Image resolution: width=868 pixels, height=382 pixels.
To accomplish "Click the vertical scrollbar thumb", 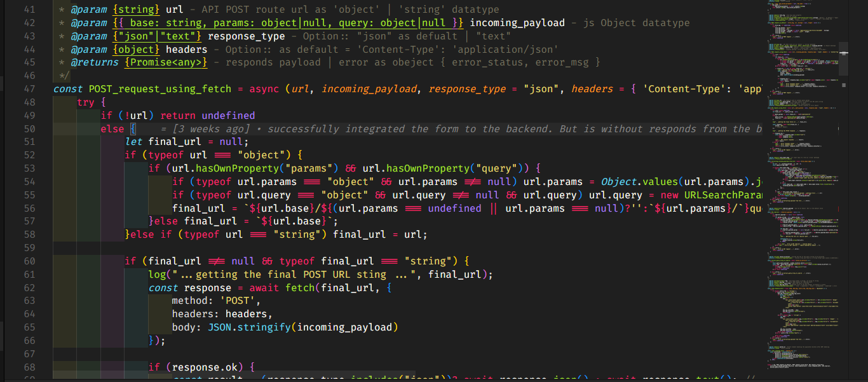I will (x=843, y=65).
